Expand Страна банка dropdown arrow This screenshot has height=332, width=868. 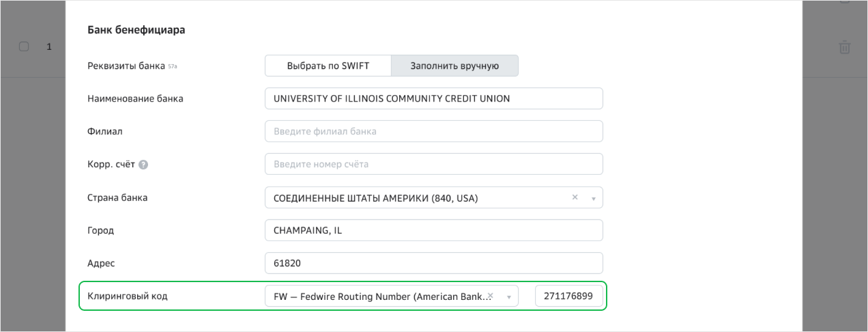(593, 198)
